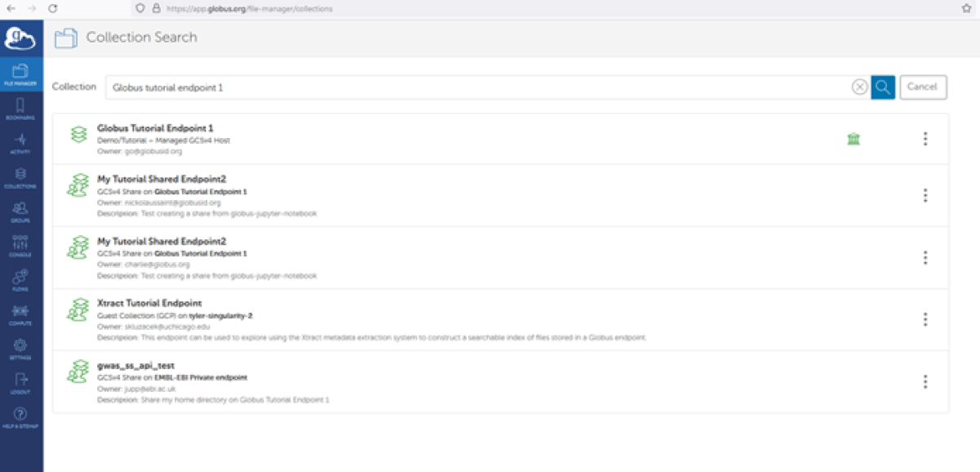Clear the collection search text
980x472 pixels.
point(859,87)
